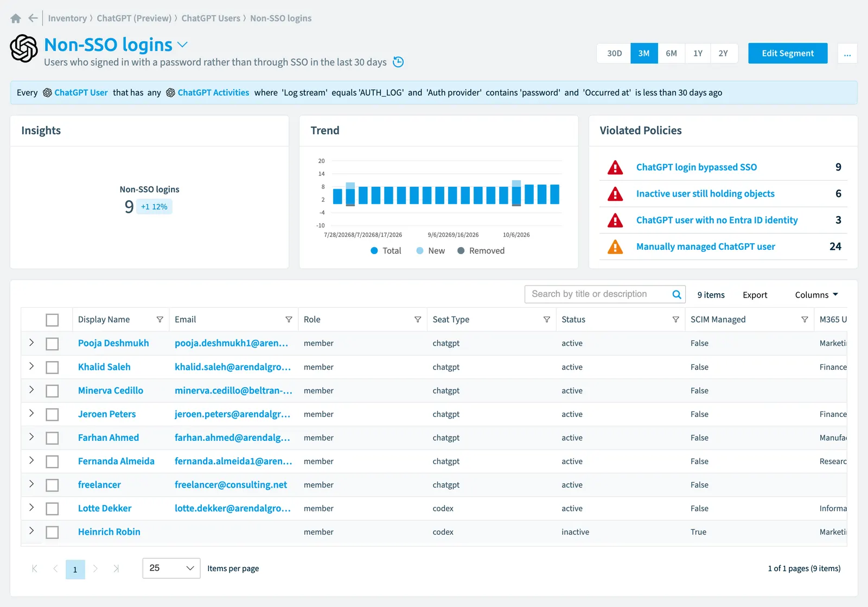
Task: Check the box for Khalid Saleh
Action: pos(52,368)
